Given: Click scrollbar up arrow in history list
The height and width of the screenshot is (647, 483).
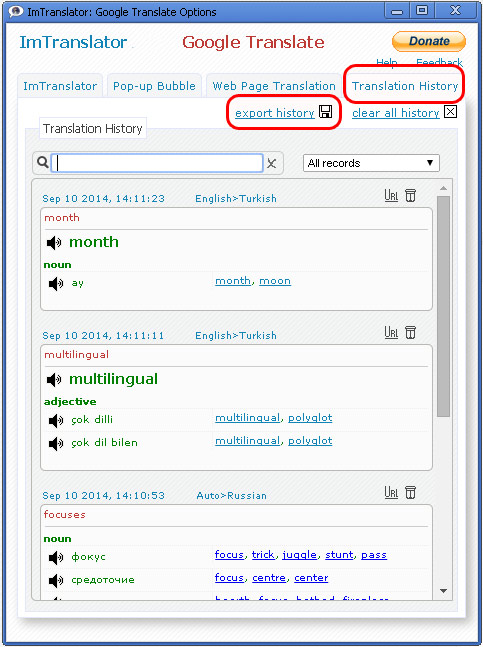Looking at the screenshot, I should 443,188.
